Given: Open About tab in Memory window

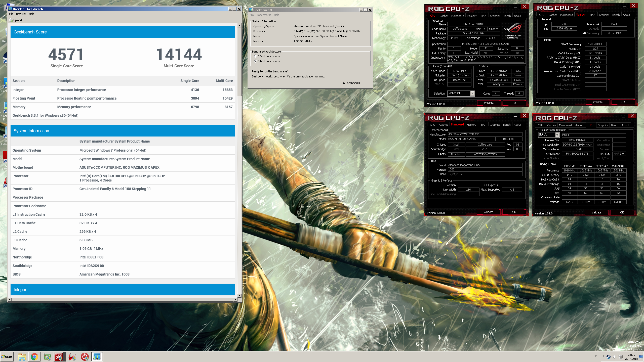Looking at the screenshot, I should tap(626, 15).
